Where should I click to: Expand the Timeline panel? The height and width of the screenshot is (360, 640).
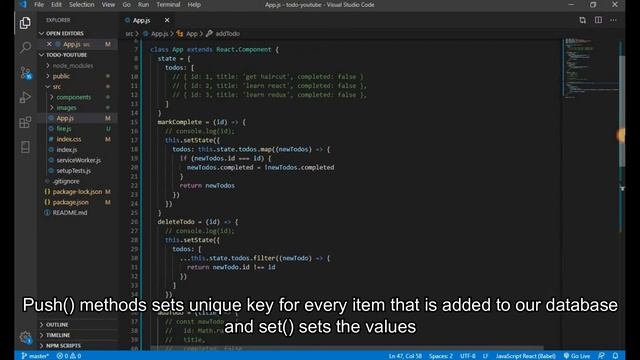(x=58, y=335)
